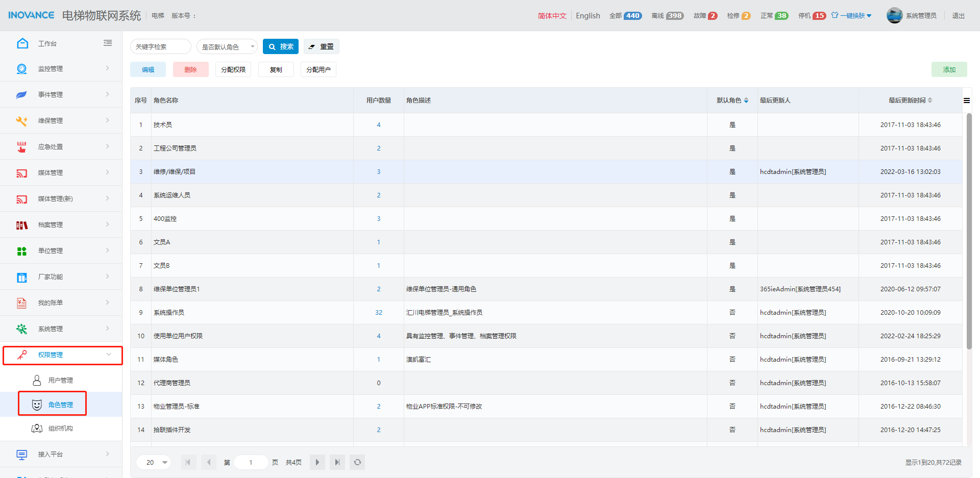The width and height of the screenshot is (980, 478).
Task: Sort by 默认角色 column header
Action: point(732,100)
